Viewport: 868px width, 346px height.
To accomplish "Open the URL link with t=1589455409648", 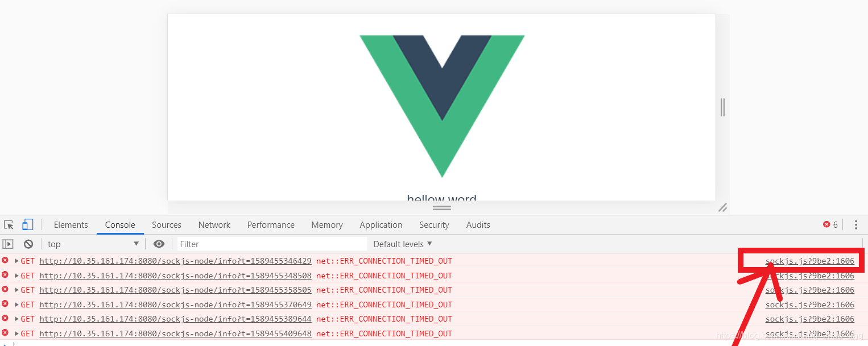I will [x=176, y=334].
